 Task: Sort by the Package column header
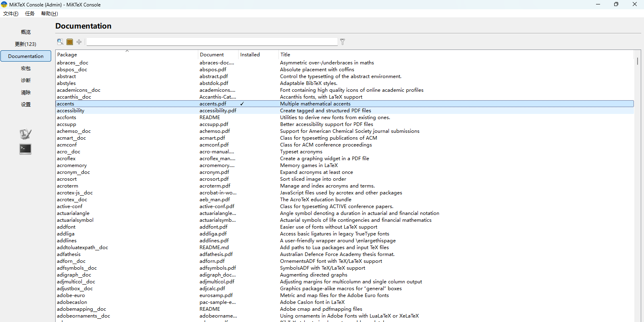pos(127,55)
